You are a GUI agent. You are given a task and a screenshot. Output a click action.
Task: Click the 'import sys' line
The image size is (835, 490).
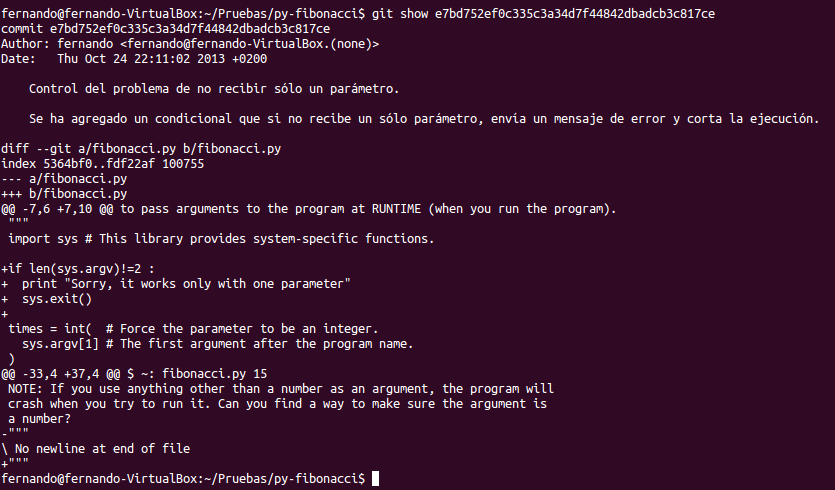click(221, 239)
